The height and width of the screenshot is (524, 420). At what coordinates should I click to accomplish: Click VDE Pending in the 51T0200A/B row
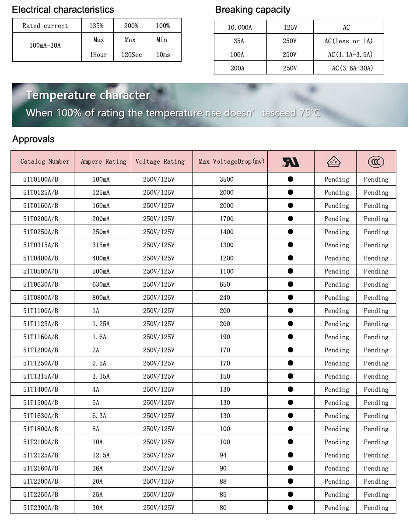tap(336, 219)
